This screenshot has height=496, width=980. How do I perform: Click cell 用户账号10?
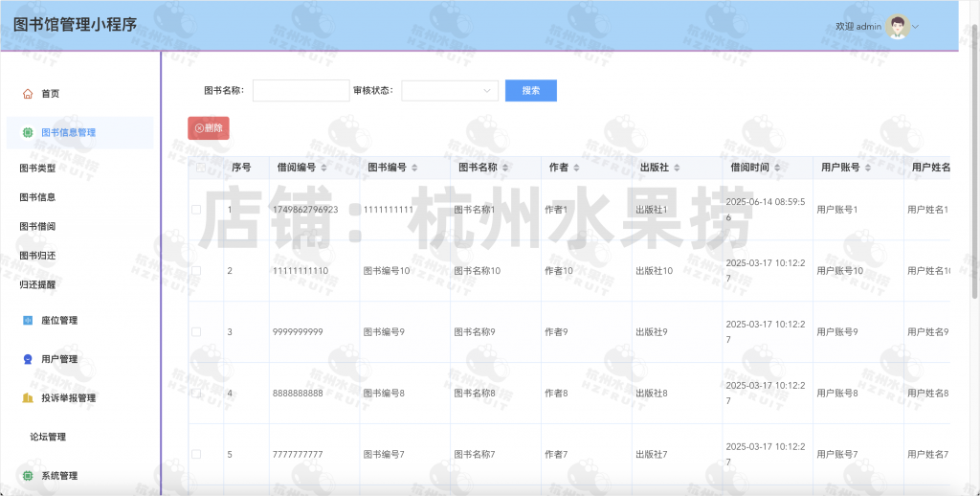pos(840,271)
